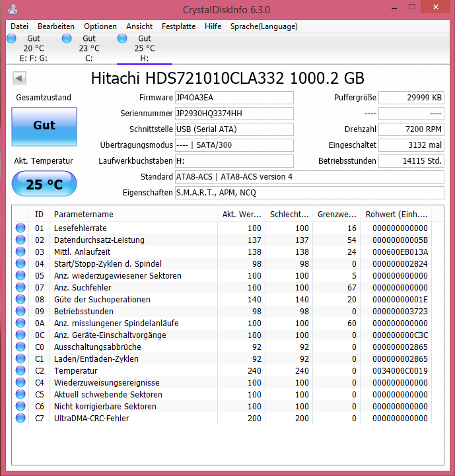Close the CrystalDiskInfo window
Image resolution: width=455 pixels, height=476 pixels.
tap(436, 7)
